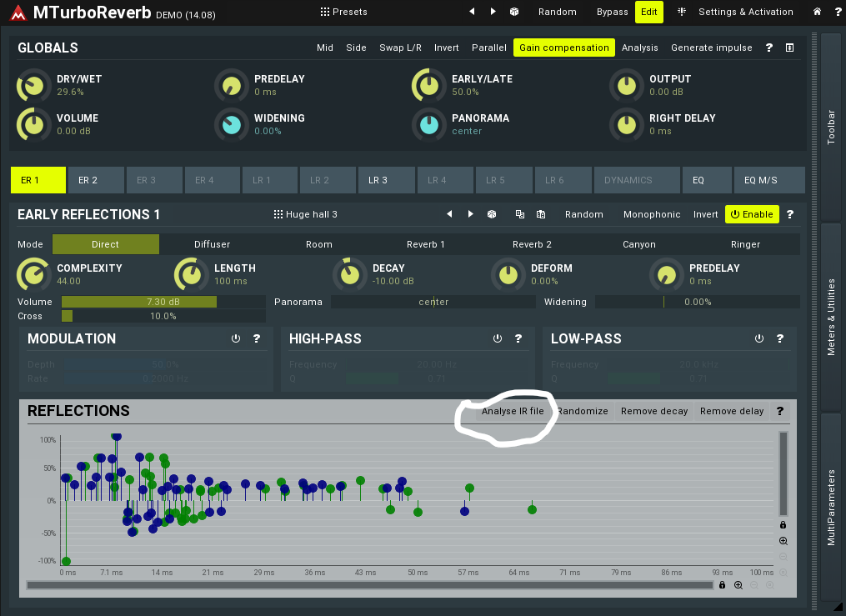Copy the Early Reflections 1 settings
The image size is (846, 616).
point(519,214)
